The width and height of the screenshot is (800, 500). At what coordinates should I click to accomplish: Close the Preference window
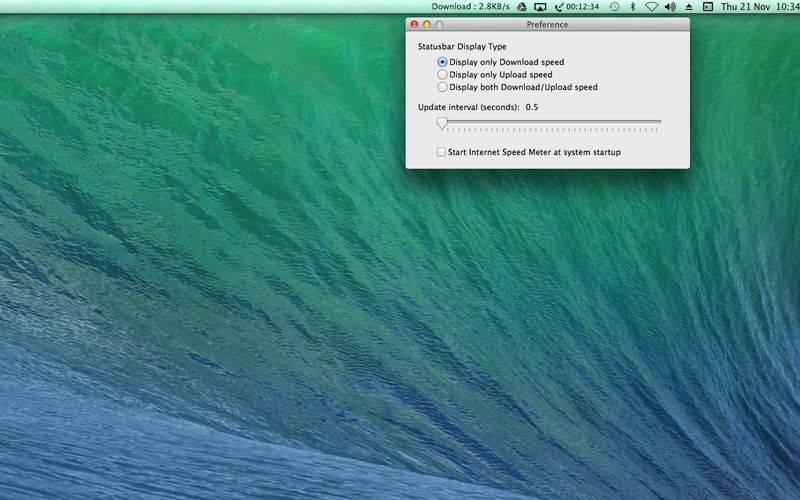414,24
